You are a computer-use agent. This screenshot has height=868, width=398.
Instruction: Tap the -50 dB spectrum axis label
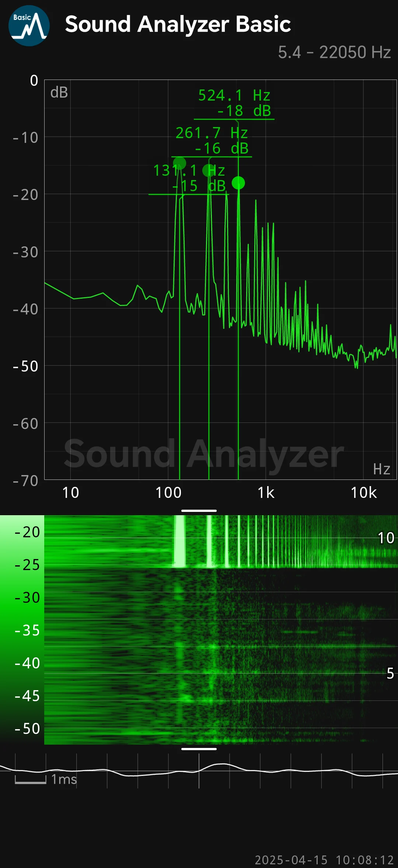(x=25, y=366)
